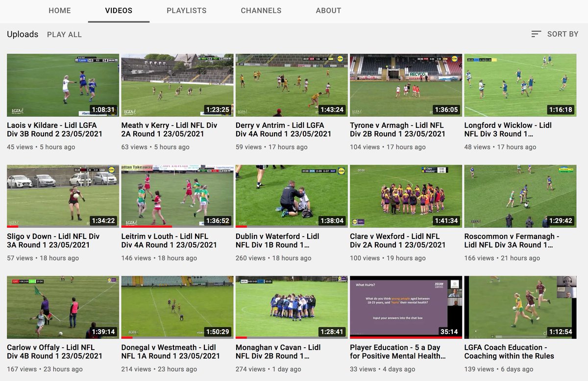
Task: Click the 1:23:25 duration badge
Action: (218, 110)
